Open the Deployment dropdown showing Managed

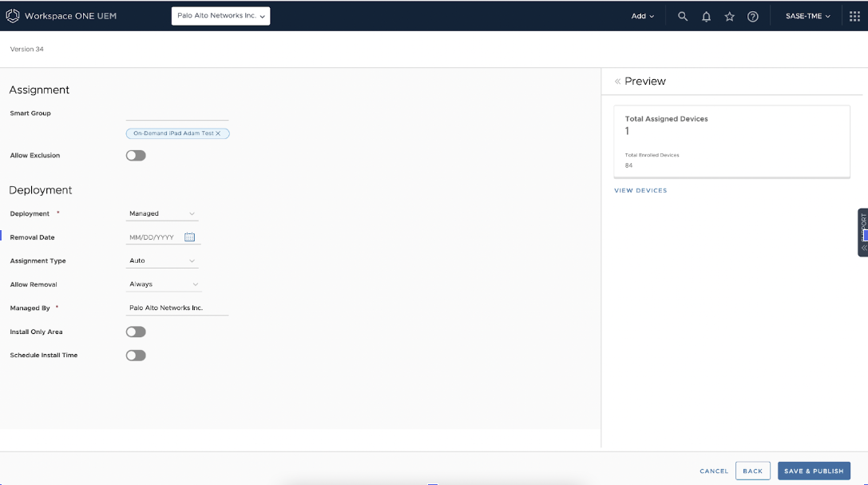[x=162, y=213]
